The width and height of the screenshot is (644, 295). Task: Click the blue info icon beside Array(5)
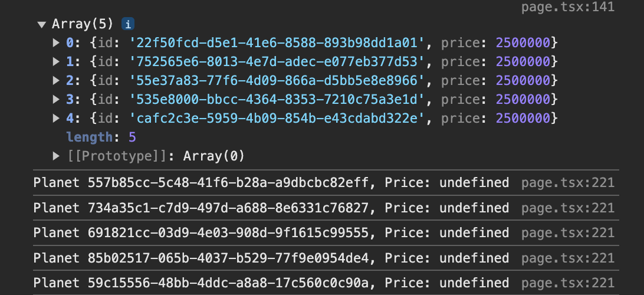coord(128,24)
